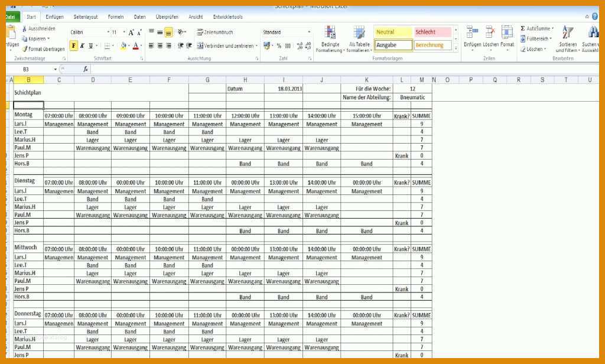Switch to the Entwicklertools tab
Image resolution: width=605 pixels, height=364 pixels.
click(x=227, y=17)
